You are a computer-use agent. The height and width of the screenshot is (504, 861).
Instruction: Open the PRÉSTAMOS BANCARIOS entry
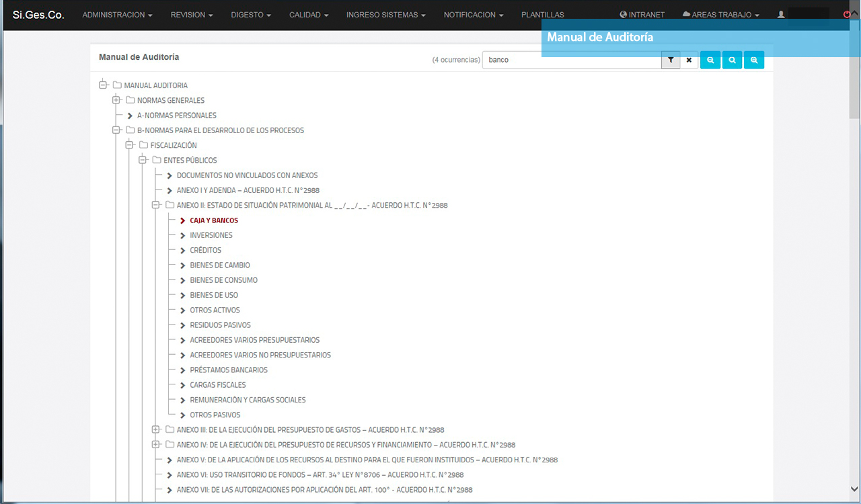coord(229,370)
